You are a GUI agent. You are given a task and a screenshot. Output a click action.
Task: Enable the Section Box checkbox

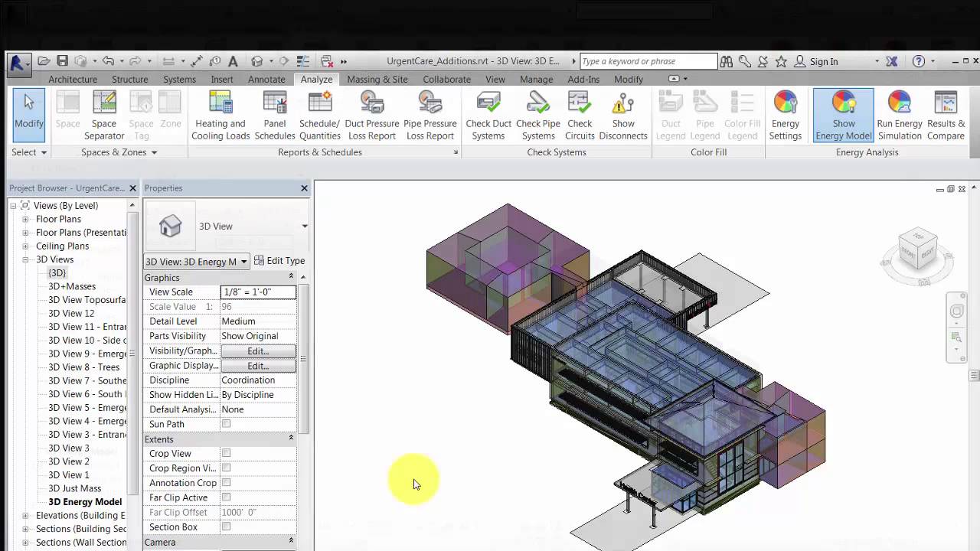[226, 527]
